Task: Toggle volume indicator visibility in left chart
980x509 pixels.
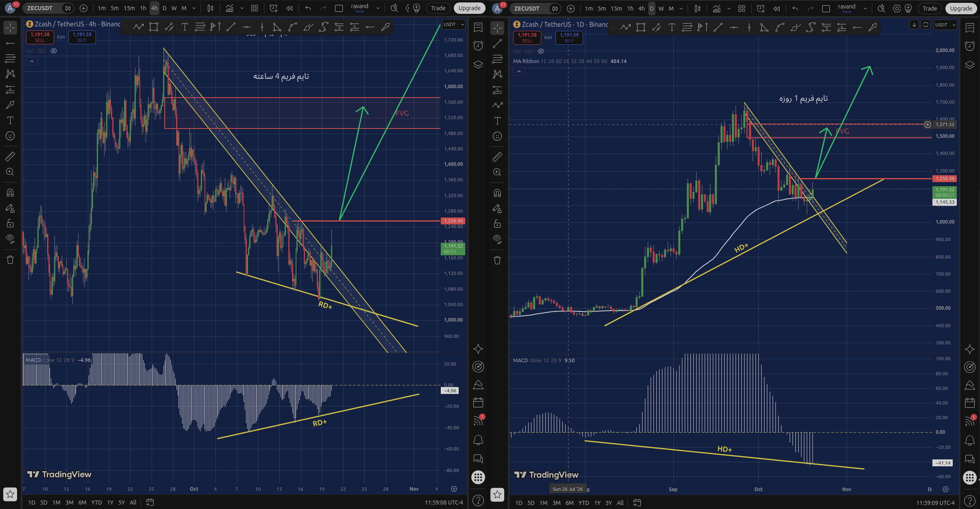Action: pos(54,51)
